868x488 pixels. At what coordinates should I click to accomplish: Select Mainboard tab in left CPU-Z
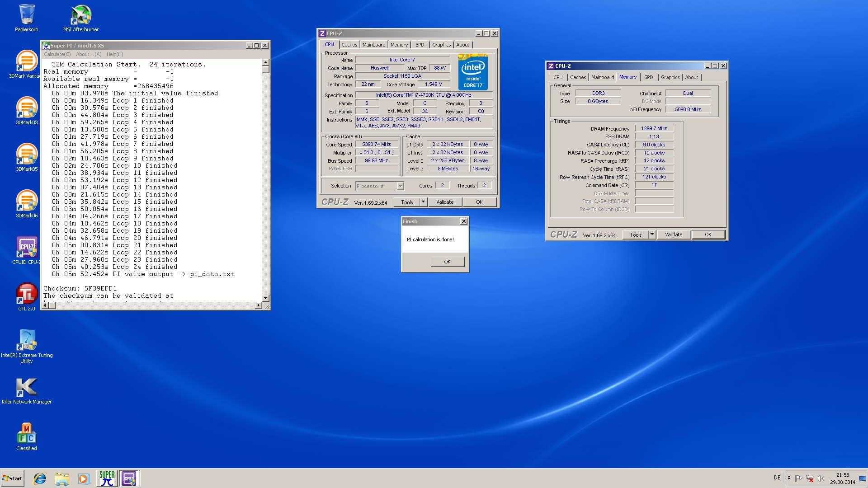coord(374,45)
